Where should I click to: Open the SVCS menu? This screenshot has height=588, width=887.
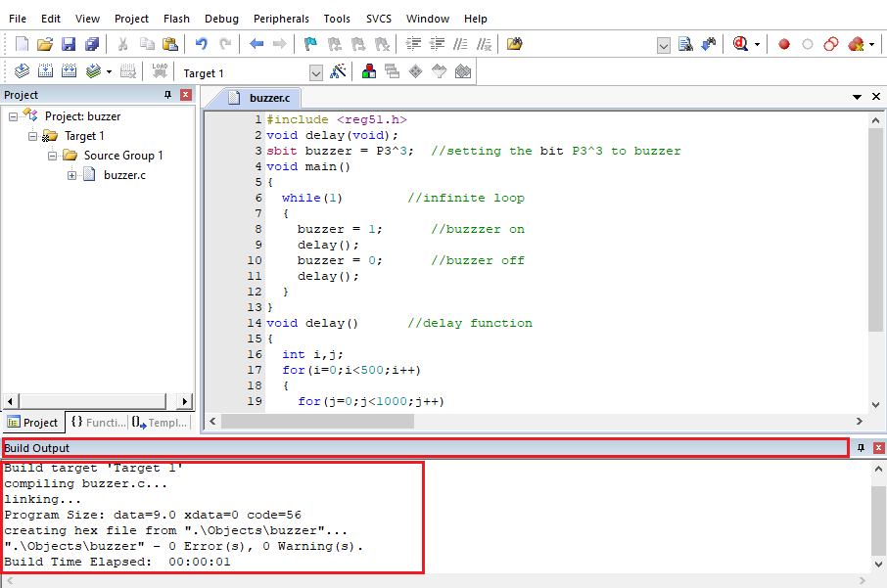pyautogui.click(x=379, y=19)
